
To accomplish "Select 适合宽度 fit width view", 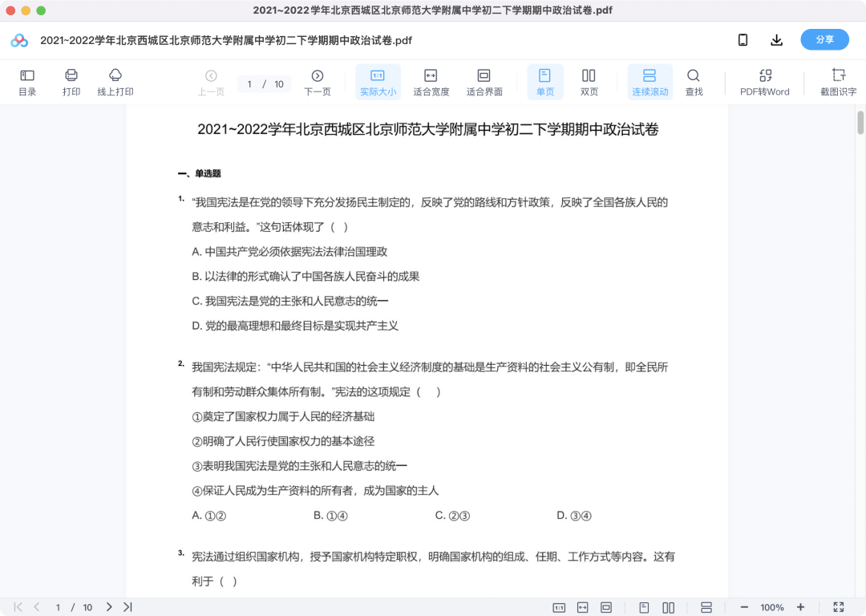I will (x=431, y=83).
